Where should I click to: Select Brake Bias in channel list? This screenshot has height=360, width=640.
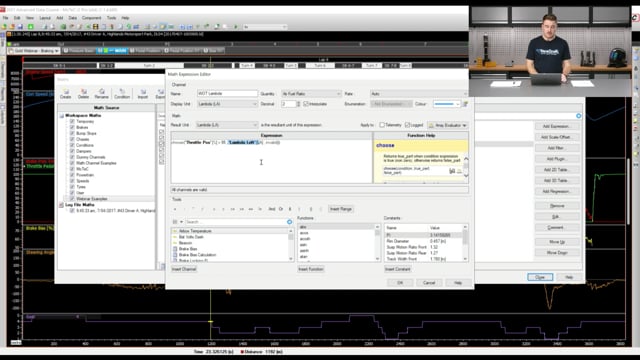coord(188,249)
